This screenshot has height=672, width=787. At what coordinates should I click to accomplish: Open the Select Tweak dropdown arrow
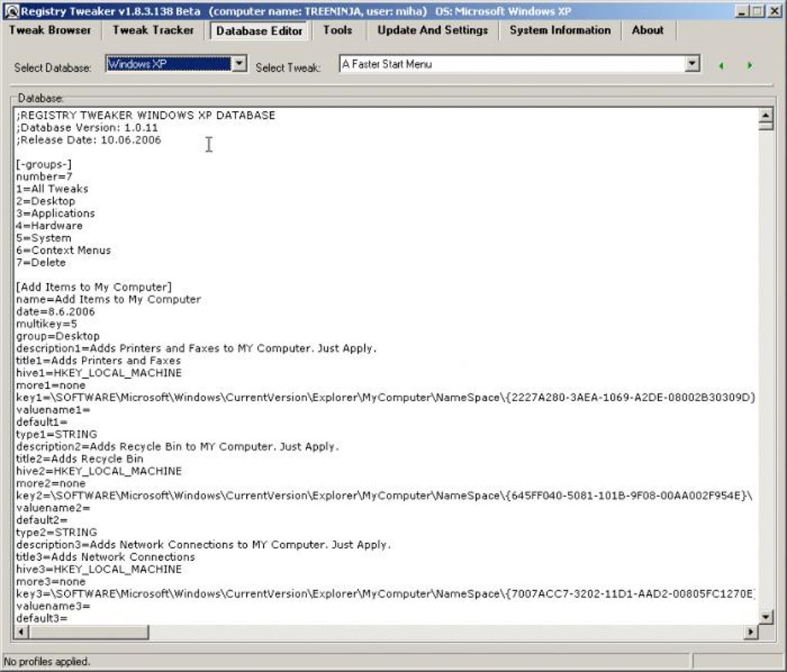click(692, 64)
